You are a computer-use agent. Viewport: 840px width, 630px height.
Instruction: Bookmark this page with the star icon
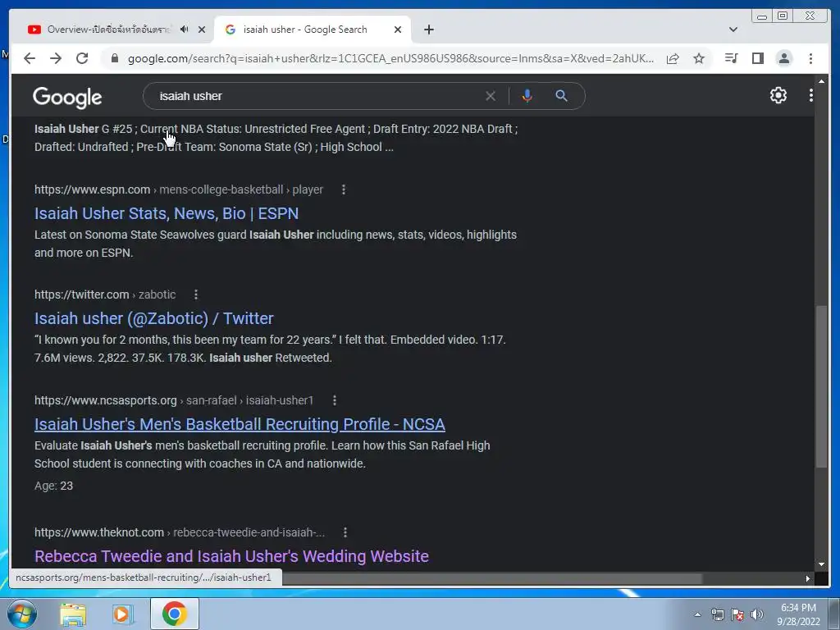(x=699, y=58)
